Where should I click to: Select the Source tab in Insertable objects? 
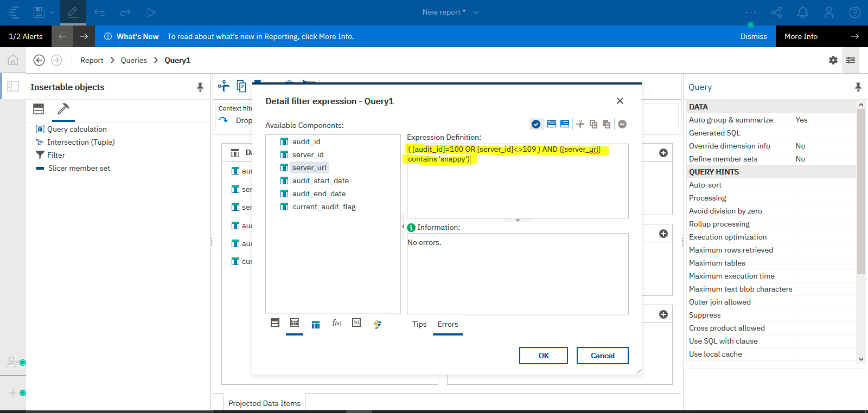point(39,109)
